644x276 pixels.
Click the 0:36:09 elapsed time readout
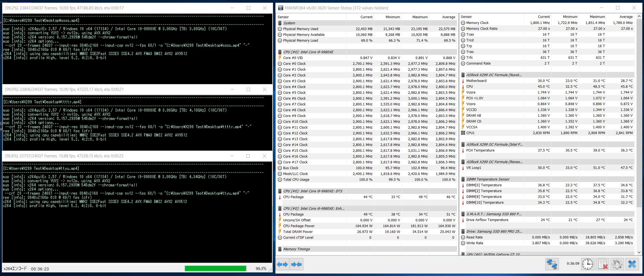[573, 263]
